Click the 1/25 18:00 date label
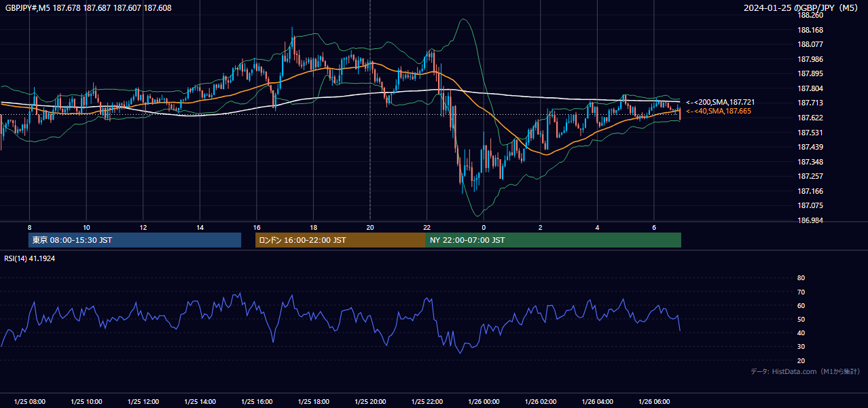868x408 pixels. tap(313, 402)
